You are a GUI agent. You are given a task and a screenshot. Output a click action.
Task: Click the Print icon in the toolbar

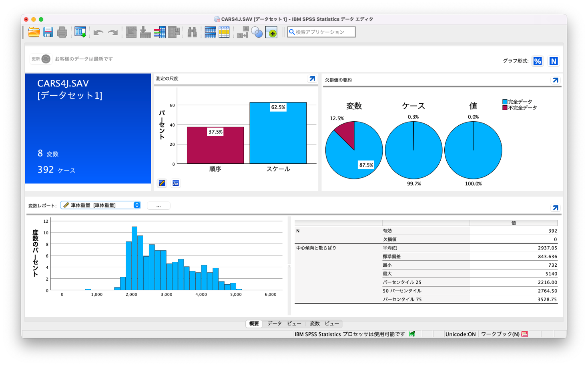62,32
